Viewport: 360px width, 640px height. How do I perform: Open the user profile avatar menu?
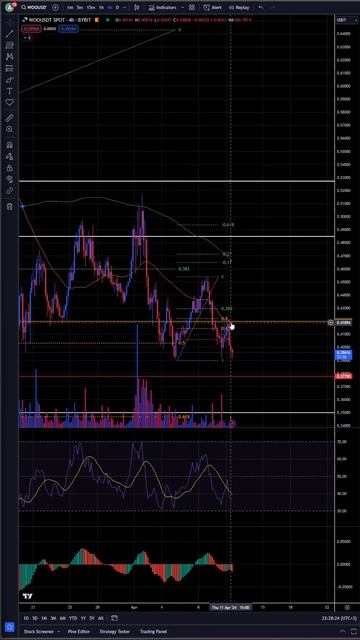9,7
